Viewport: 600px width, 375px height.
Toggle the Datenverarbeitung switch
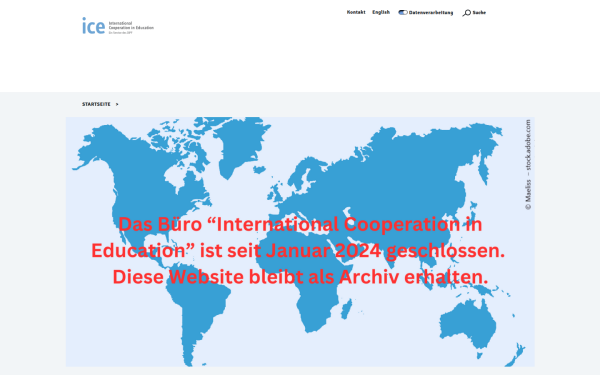coord(403,13)
